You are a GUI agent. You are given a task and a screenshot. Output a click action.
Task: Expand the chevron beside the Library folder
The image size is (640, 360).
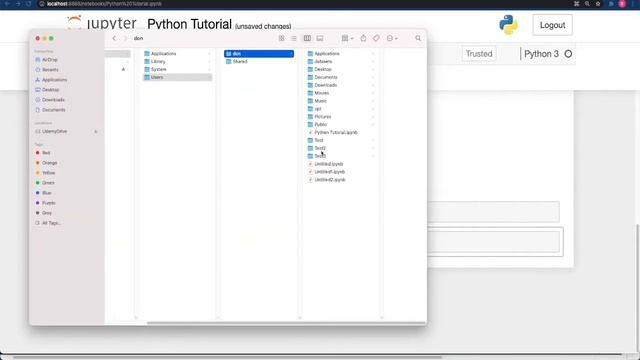pos(209,61)
